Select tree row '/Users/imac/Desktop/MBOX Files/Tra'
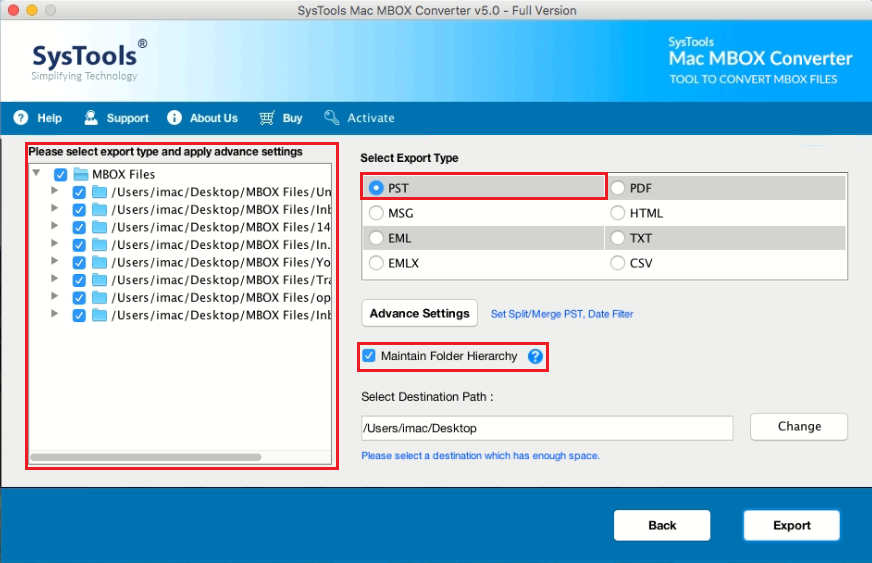This screenshot has height=563, width=872. pyautogui.click(x=221, y=280)
